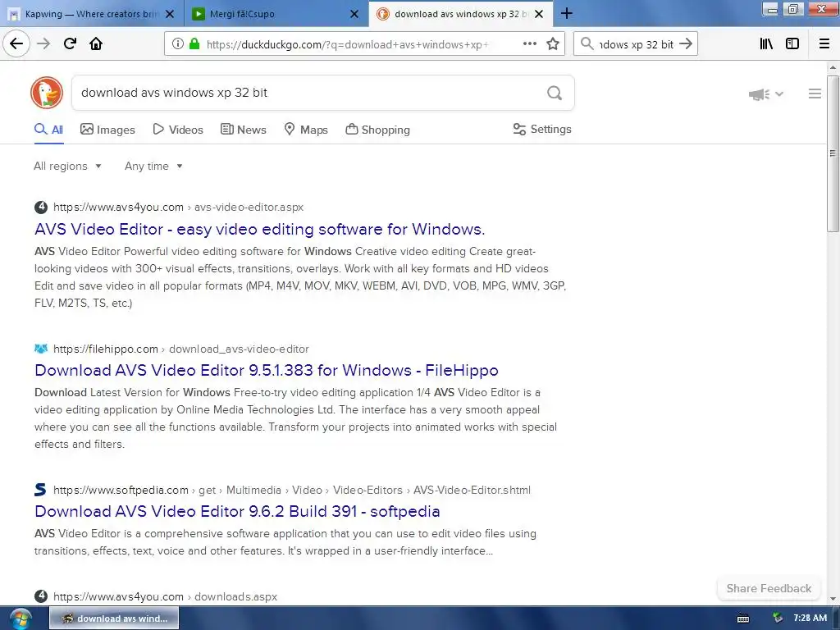The height and width of the screenshot is (630, 840).
Task: Open page actions three-dot menu
Action: click(x=529, y=44)
